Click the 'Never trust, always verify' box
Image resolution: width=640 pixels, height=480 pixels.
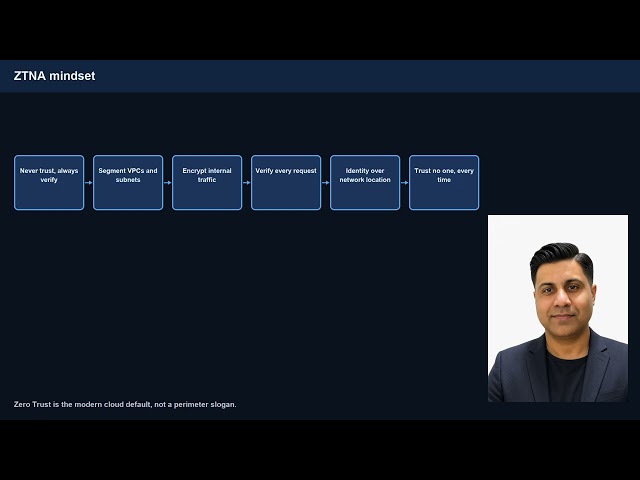[49, 182]
